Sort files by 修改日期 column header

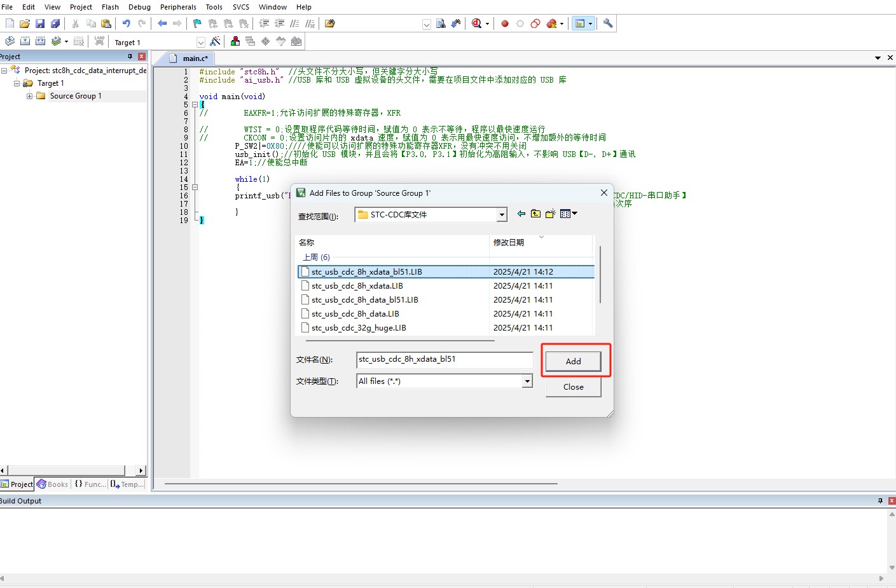point(541,242)
